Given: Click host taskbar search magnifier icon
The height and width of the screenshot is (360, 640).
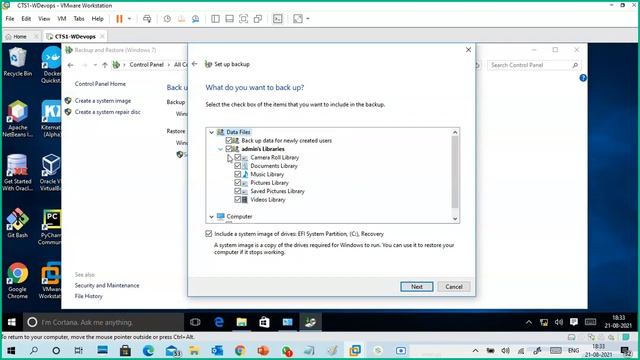Looking at the screenshot, I should (x=34, y=351).
